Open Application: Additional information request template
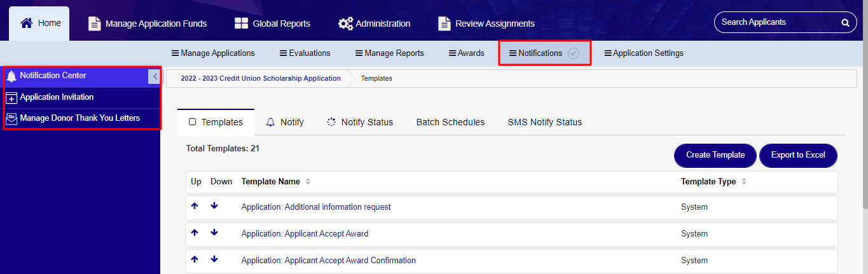The height and width of the screenshot is (274, 868). [316, 207]
